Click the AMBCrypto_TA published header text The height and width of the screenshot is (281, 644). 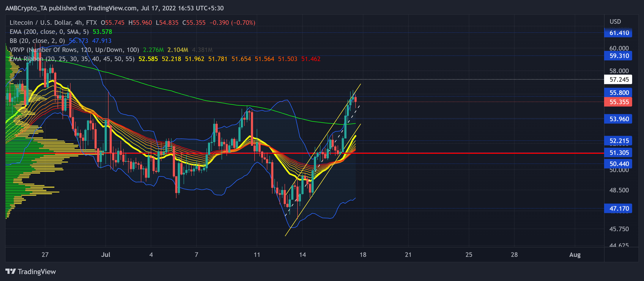(115, 8)
